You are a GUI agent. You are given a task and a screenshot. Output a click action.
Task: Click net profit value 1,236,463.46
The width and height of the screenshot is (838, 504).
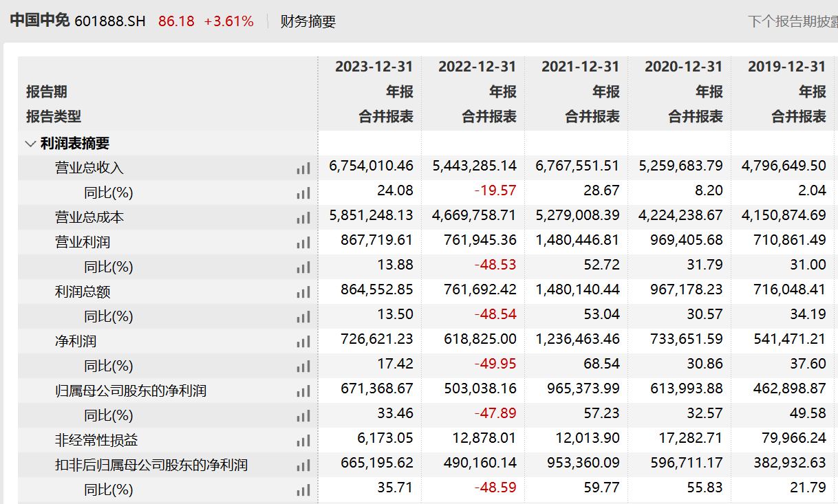point(578,339)
